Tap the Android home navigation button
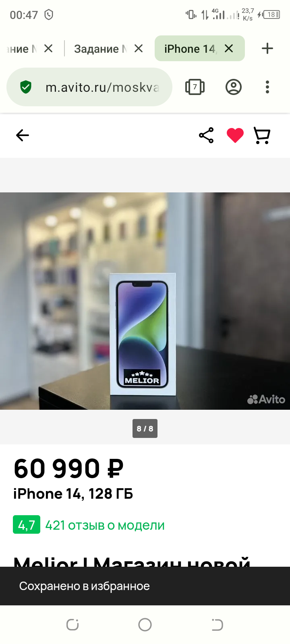 pyautogui.click(x=145, y=625)
